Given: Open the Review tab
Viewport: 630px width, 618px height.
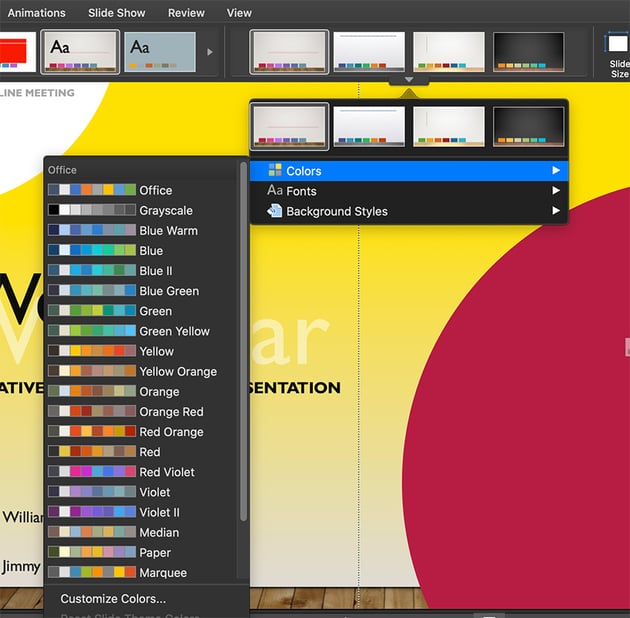Looking at the screenshot, I should pos(184,13).
